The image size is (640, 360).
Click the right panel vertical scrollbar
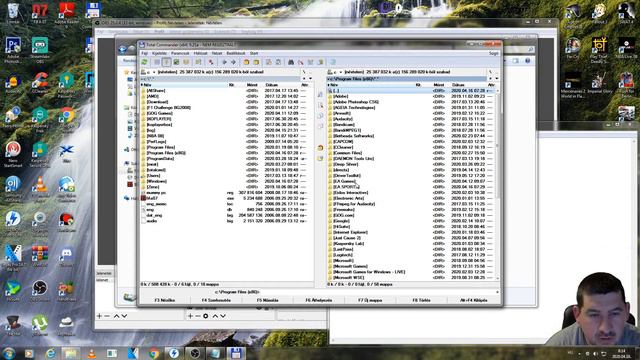[x=497, y=184]
